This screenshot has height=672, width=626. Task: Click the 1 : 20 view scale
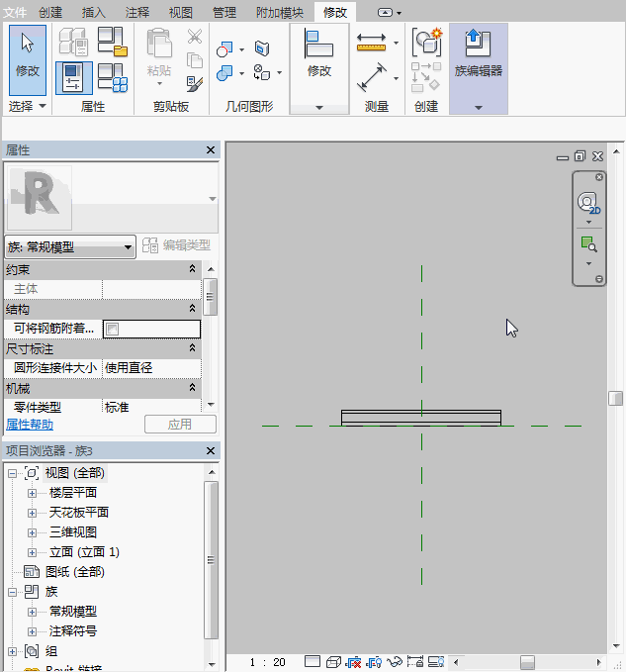(x=267, y=661)
